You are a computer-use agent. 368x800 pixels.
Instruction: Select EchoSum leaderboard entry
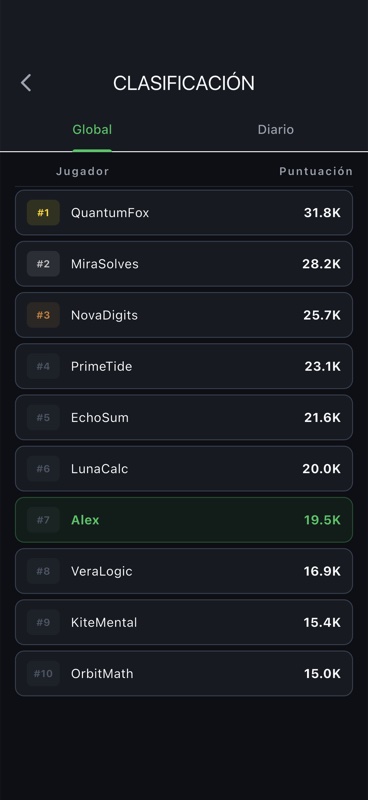click(184, 417)
